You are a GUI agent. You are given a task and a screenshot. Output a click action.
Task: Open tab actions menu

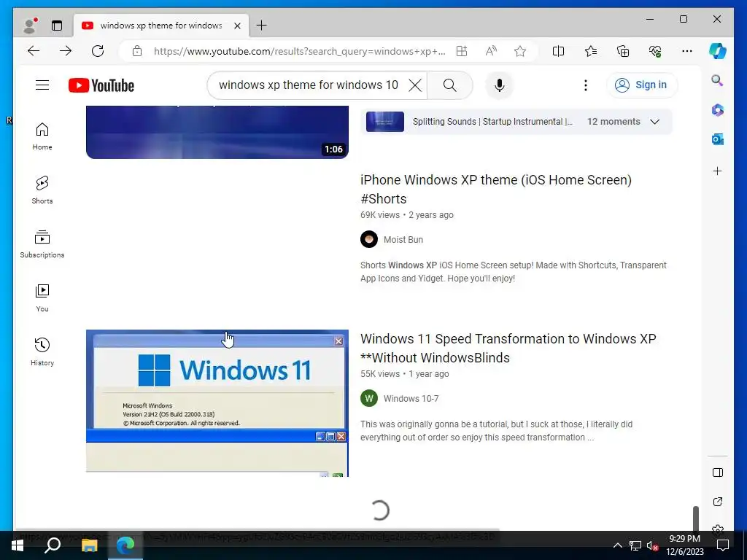pyautogui.click(x=57, y=26)
